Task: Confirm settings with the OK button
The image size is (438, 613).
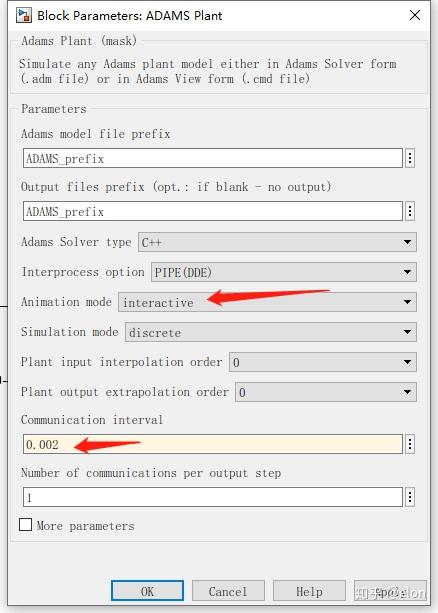Action: tap(147, 591)
